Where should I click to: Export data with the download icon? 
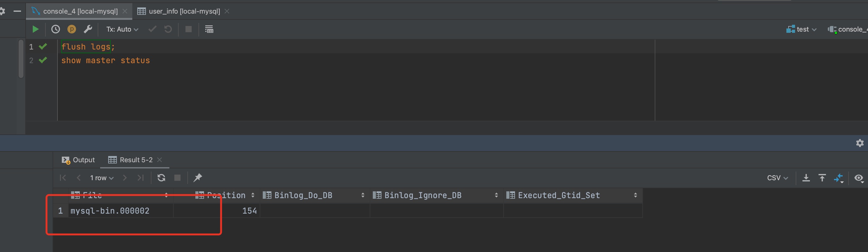[x=806, y=178]
